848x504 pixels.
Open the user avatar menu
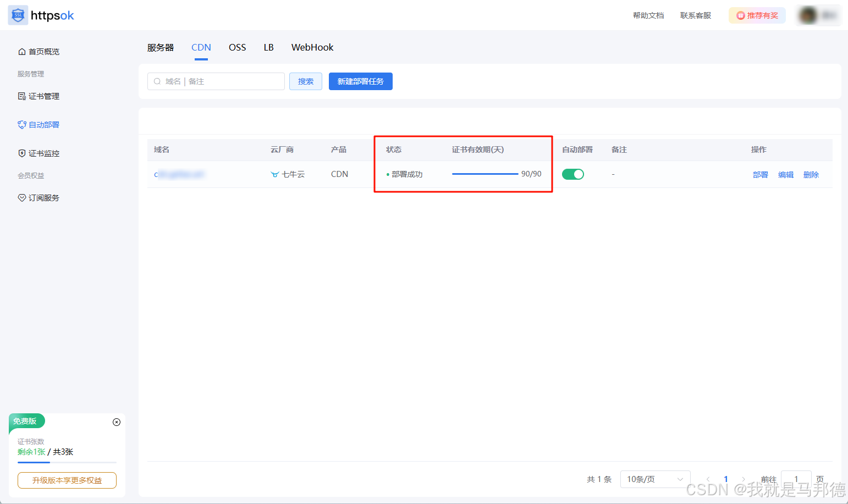(x=807, y=15)
